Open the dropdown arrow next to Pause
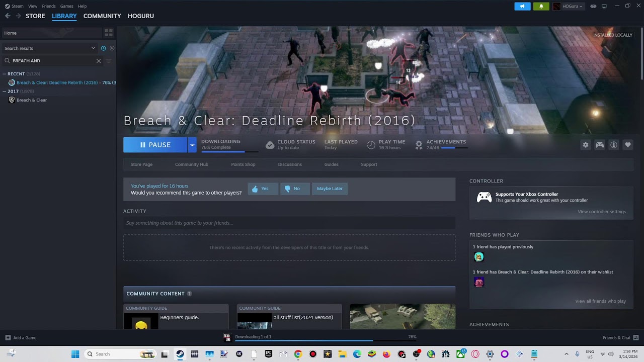 coord(192,145)
